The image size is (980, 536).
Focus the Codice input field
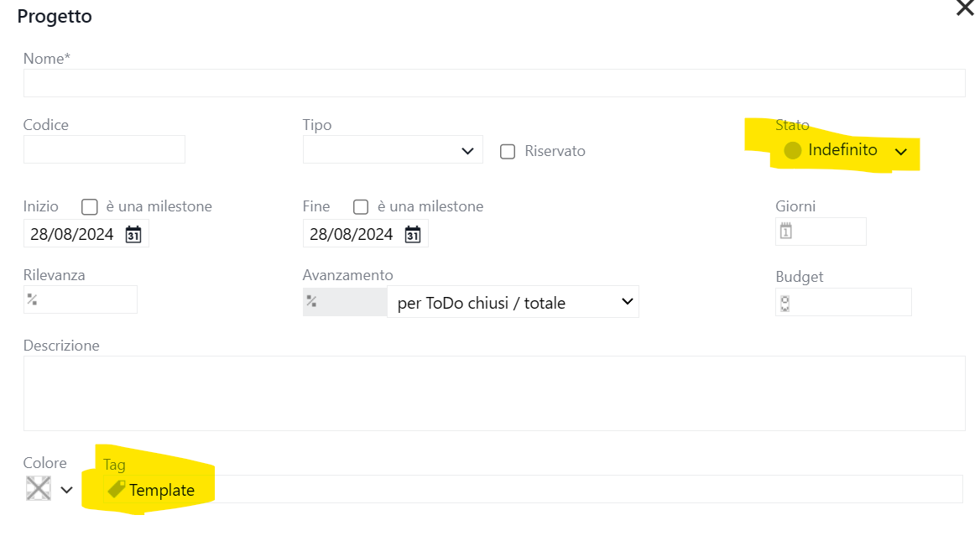coord(104,149)
